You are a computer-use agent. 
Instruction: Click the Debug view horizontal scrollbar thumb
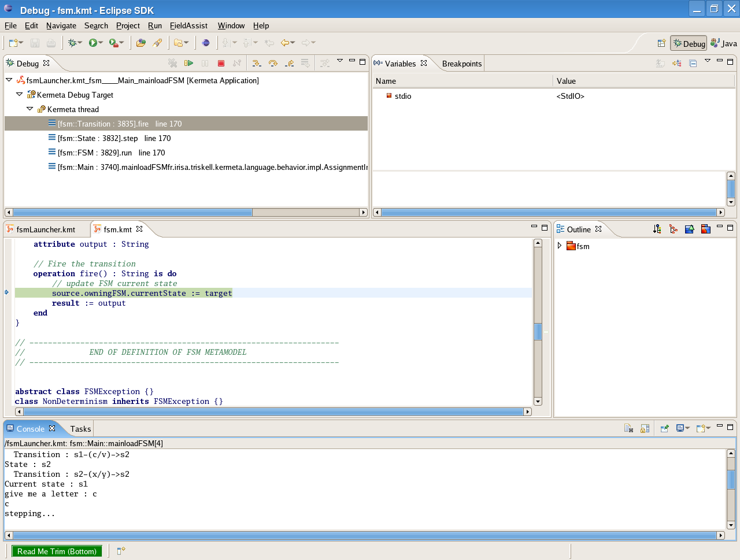point(132,212)
